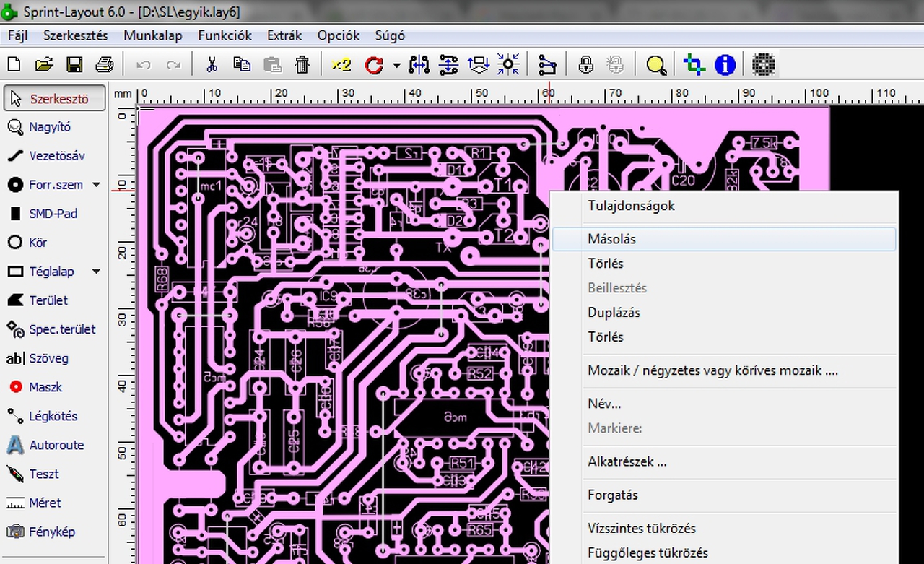924x564 pixels.
Task: Choose Függőleges tükrözés in the context menu
Action: tap(724, 552)
